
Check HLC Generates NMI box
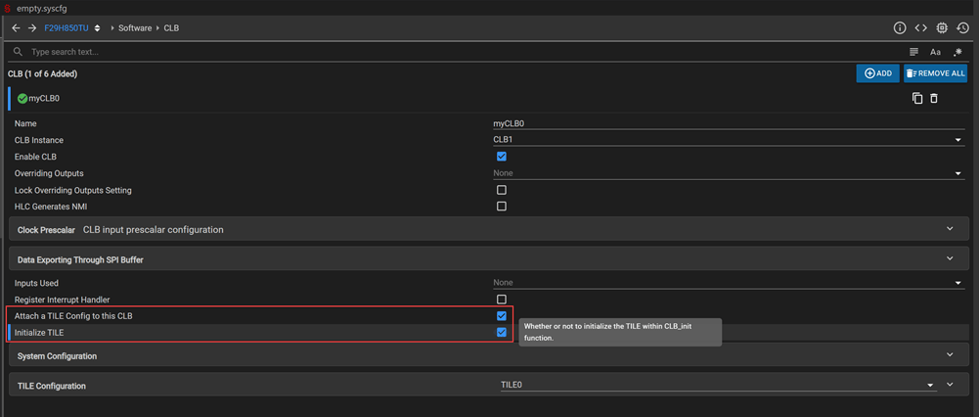coord(502,206)
